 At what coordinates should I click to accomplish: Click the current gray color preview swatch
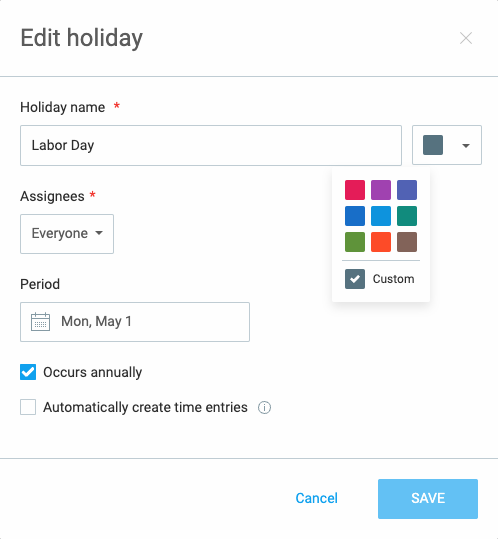coord(433,145)
